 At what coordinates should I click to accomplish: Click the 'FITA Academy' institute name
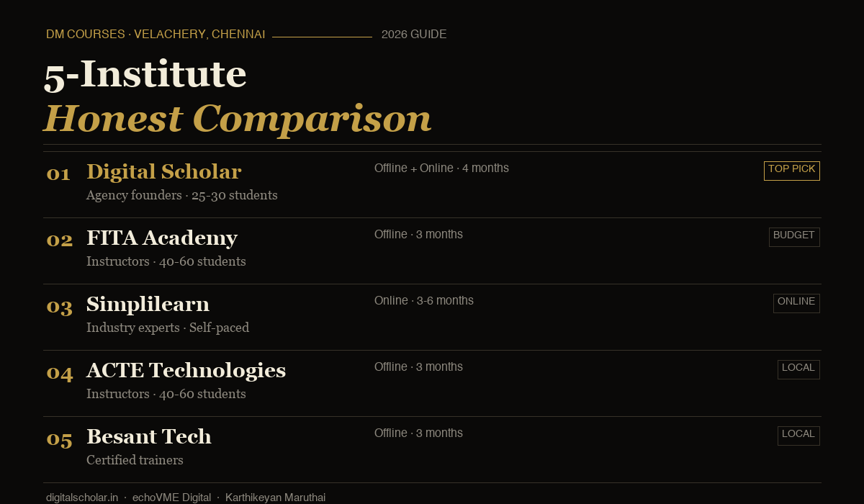click(x=162, y=238)
